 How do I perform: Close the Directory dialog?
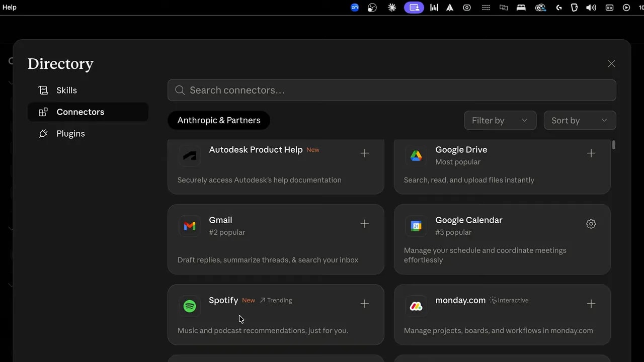click(x=611, y=64)
